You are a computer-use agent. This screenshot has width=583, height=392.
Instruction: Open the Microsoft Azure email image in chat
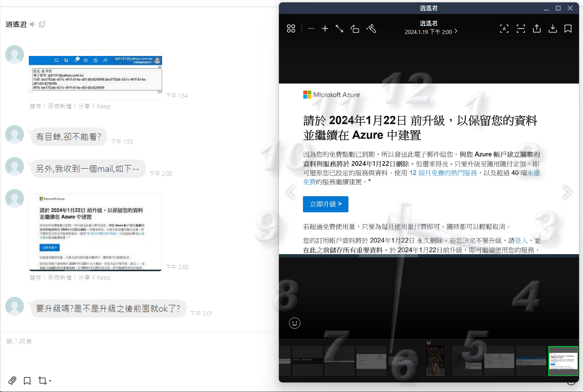click(95, 233)
